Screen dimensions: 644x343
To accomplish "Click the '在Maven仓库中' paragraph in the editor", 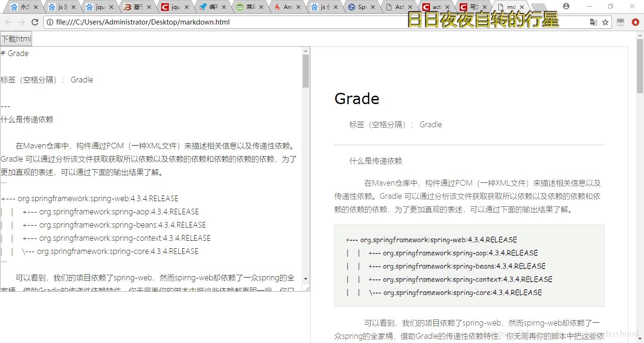I will coord(149,159).
